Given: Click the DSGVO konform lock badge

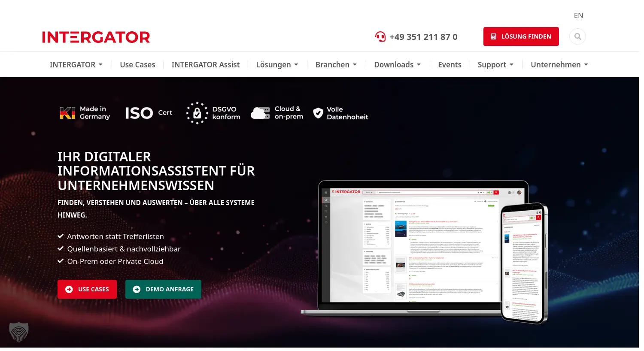Looking at the screenshot, I should pos(213,113).
